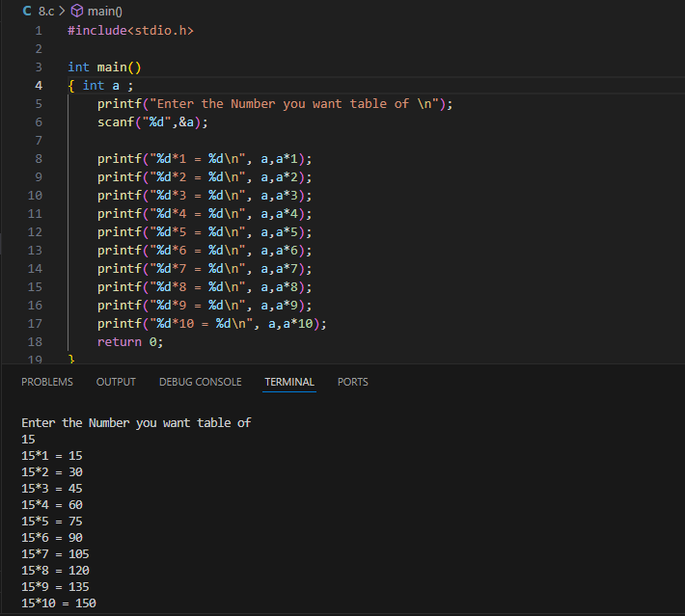Click terminal output '15*8 = 120'
The height and width of the screenshot is (616, 685).
click(56, 571)
